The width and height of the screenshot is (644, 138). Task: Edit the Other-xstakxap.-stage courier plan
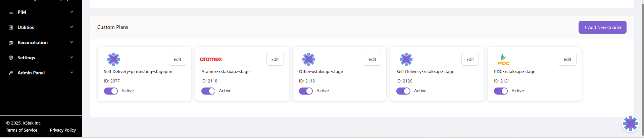tap(372, 59)
